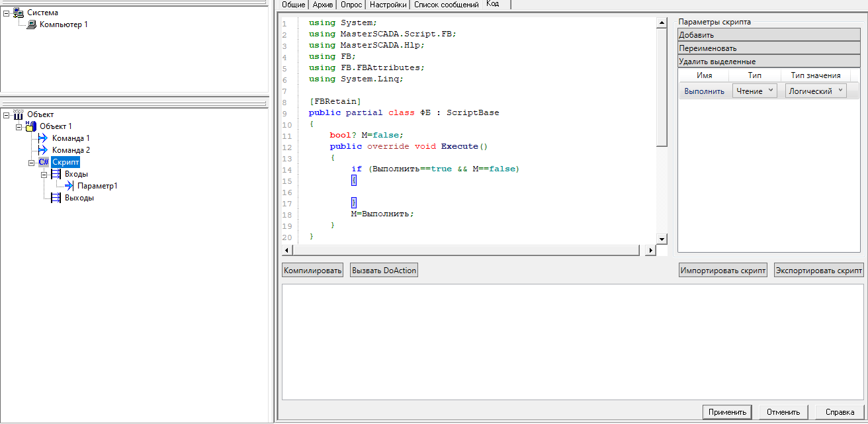The width and height of the screenshot is (868, 424).
Task: Select Компьютер 1 in the tree
Action: tap(64, 24)
